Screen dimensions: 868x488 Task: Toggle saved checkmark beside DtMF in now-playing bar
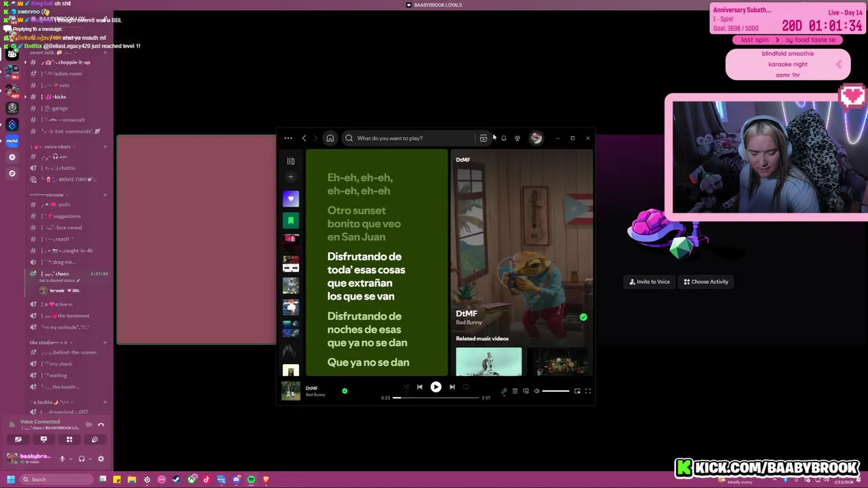coord(344,391)
